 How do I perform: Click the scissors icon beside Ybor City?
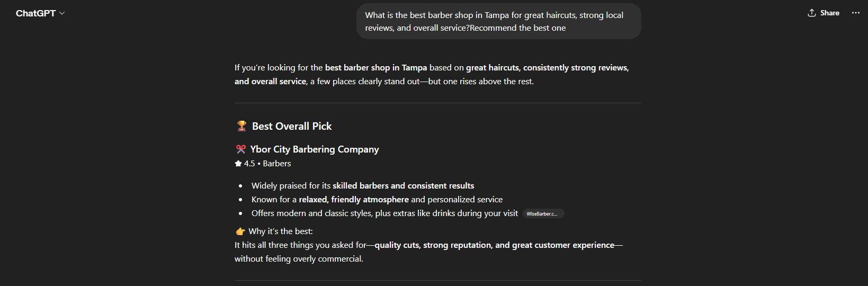[x=241, y=149]
